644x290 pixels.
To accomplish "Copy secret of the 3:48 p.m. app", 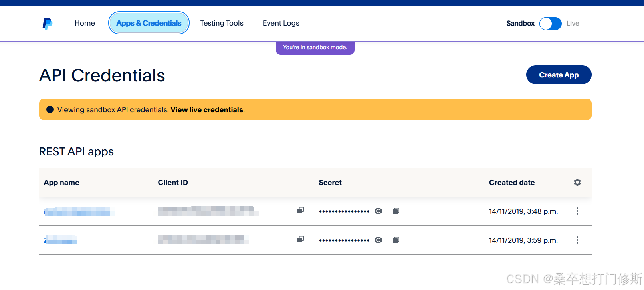I will point(396,211).
